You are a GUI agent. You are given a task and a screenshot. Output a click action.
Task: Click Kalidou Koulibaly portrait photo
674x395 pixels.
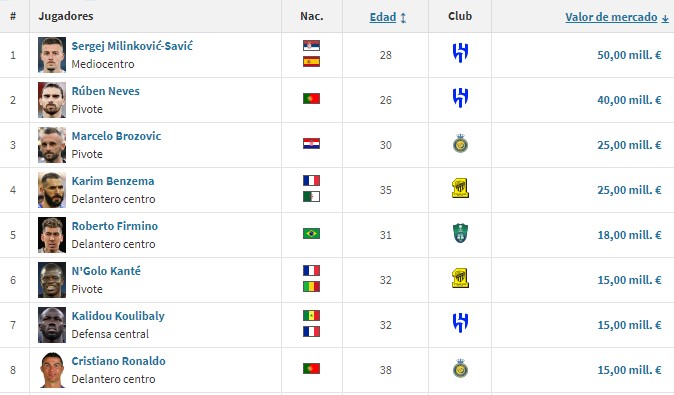pos(52,325)
